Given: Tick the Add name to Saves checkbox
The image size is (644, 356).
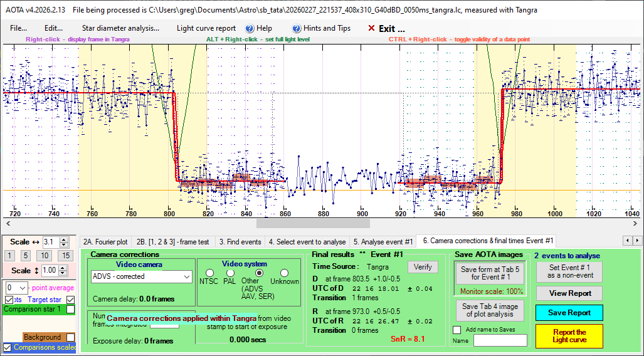Looking at the screenshot, I should tap(457, 330).
